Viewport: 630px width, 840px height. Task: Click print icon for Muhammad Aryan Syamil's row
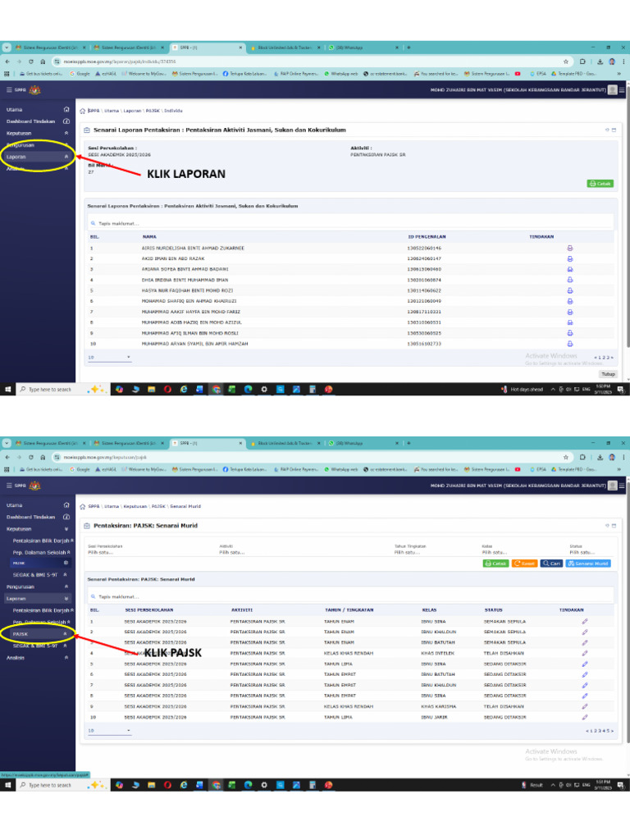point(570,344)
